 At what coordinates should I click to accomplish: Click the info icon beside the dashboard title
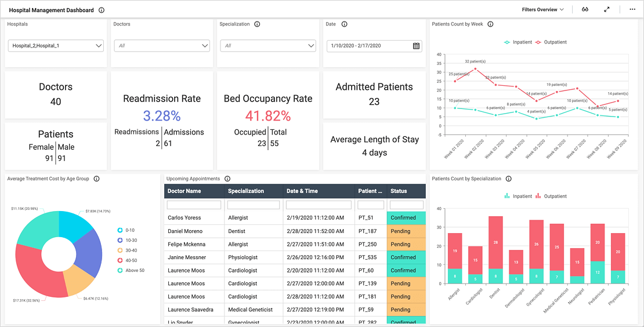point(102,10)
